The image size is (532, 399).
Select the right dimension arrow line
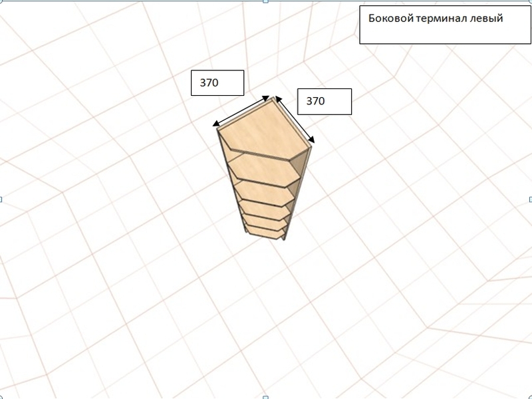[295, 120]
